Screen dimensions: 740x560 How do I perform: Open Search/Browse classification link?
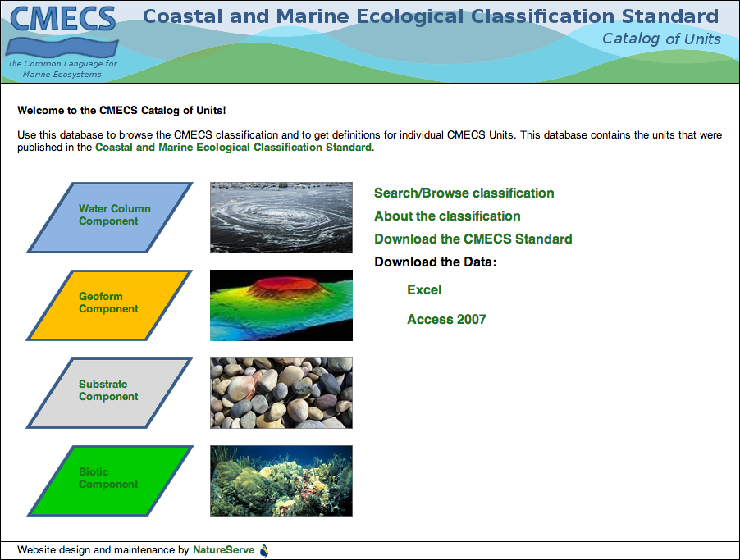point(464,193)
